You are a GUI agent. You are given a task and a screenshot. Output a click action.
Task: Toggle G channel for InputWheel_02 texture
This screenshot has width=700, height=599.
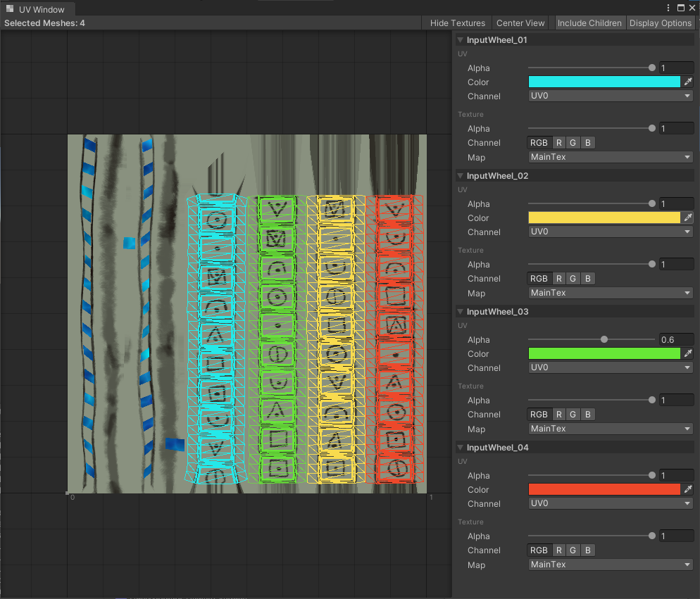573,279
